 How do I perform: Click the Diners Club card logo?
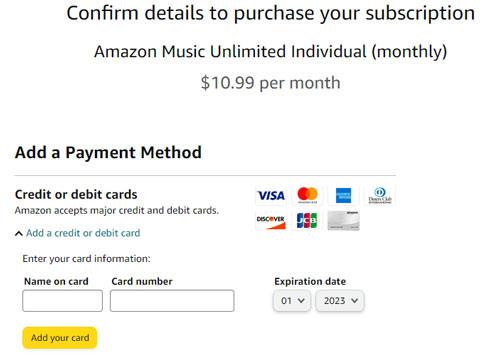pyautogui.click(x=380, y=195)
